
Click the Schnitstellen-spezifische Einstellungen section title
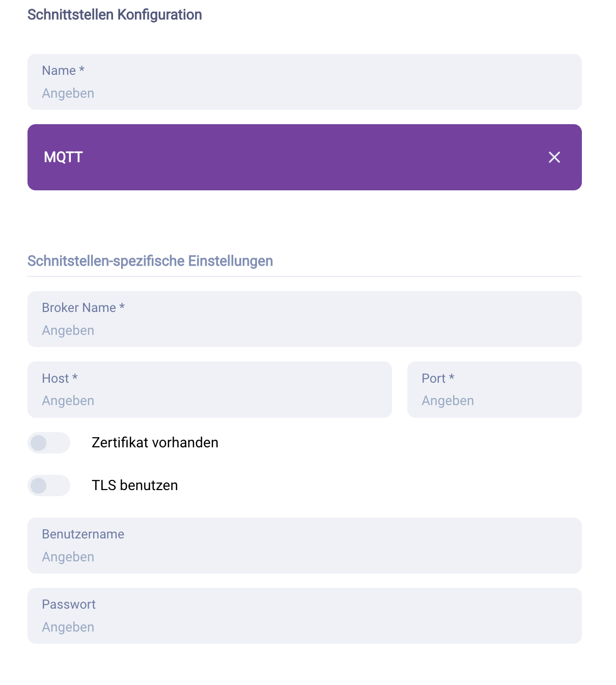(x=150, y=261)
